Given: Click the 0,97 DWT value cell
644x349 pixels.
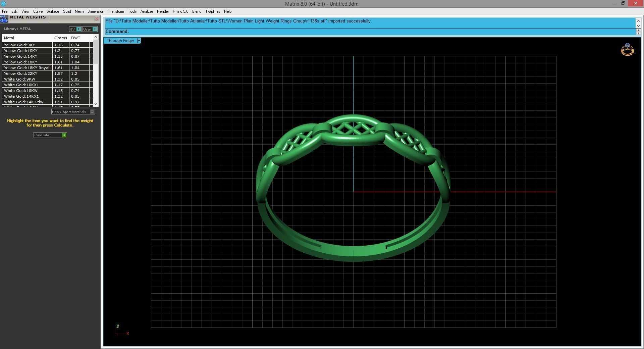Looking at the screenshot, I should pyautogui.click(x=79, y=102).
